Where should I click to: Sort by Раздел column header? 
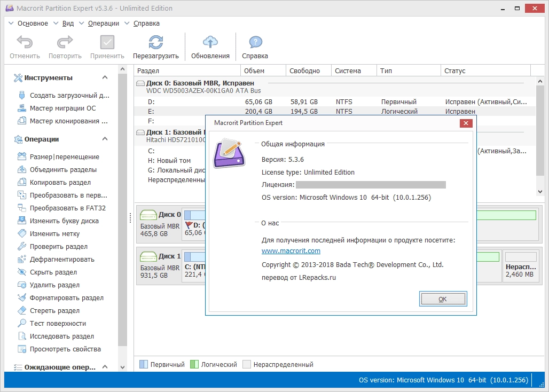click(187, 70)
